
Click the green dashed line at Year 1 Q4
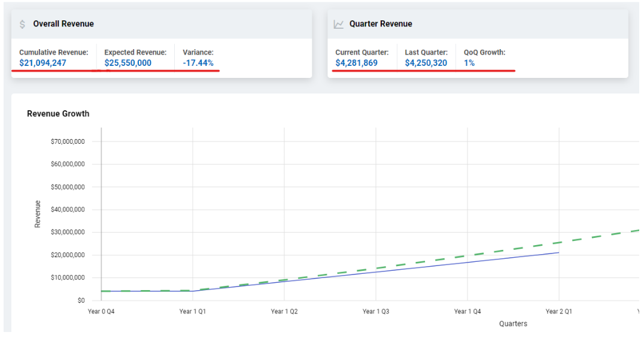(467, 256)
